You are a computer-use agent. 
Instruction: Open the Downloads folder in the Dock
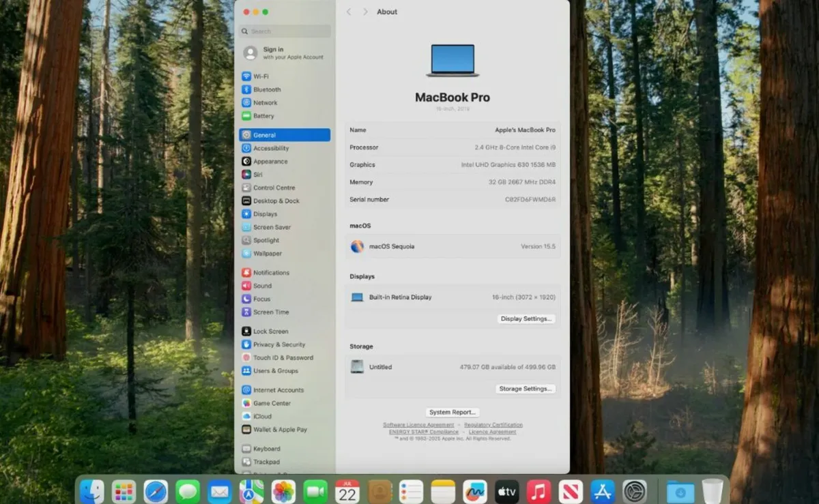[680, 492]
